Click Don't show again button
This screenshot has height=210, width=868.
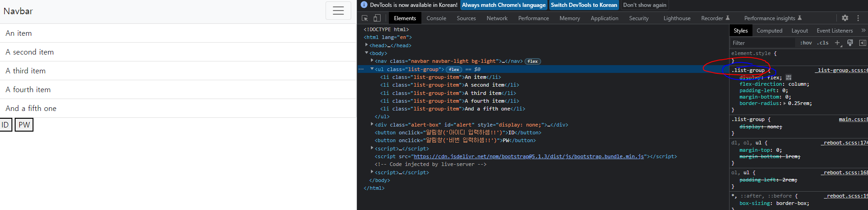coord(644,5)
